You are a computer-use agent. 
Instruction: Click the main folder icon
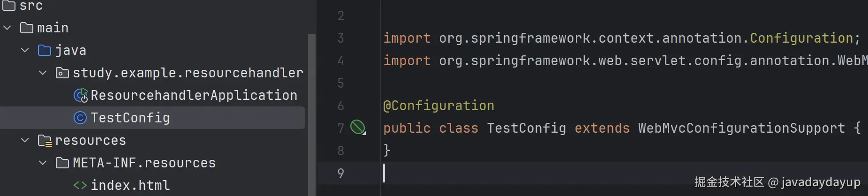[27, 28]
